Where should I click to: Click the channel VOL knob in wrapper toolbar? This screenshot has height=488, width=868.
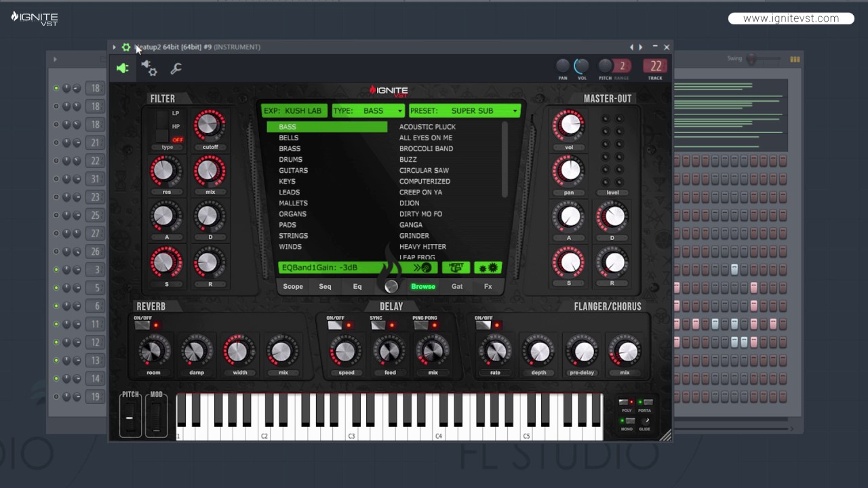pos(582,66)
